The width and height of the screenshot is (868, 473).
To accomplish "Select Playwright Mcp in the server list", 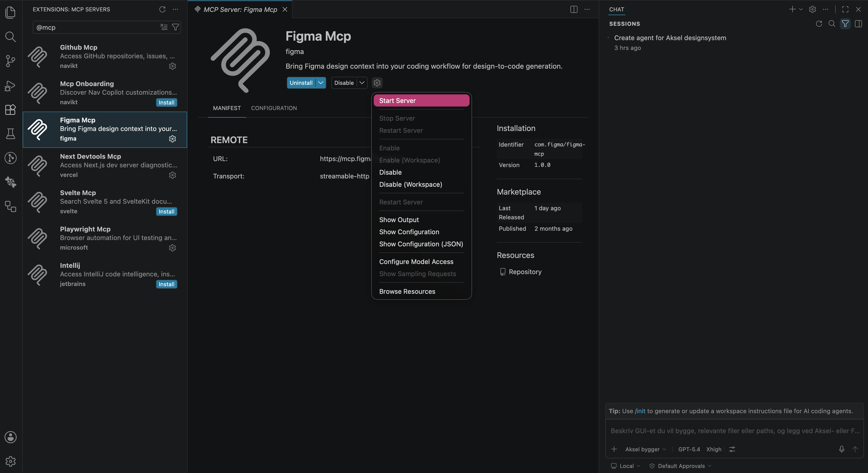I will 105,238.
